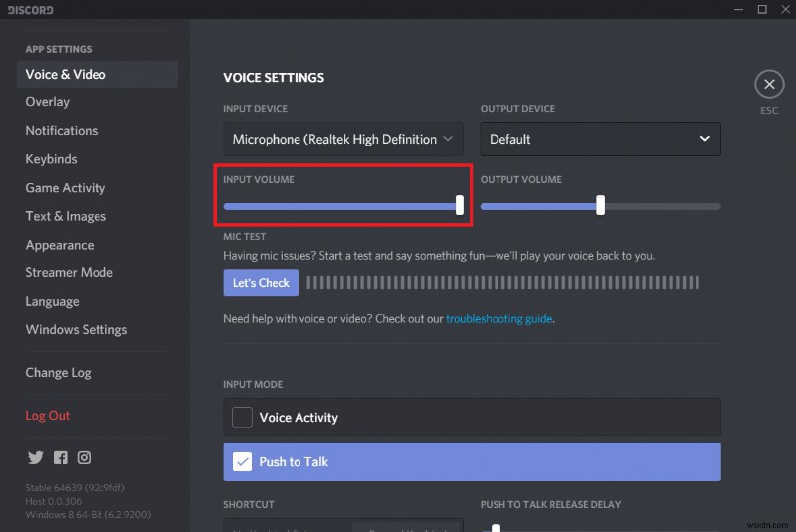Open the Output Device dropdown
This screenshot has width=796, height=532.
[601, 139]
